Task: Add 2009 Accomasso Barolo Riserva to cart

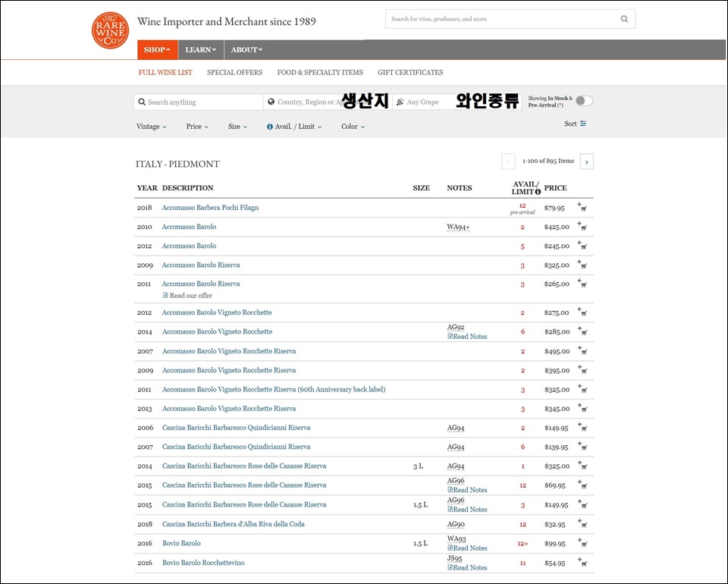Action: pyautogui.click(x=582, y=265)
